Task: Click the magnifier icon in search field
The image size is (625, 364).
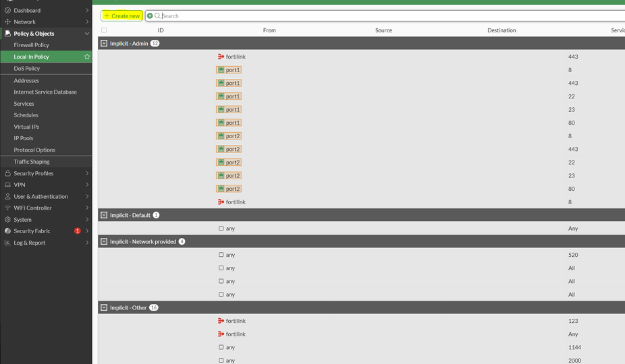Action: (x=157, y=16)
